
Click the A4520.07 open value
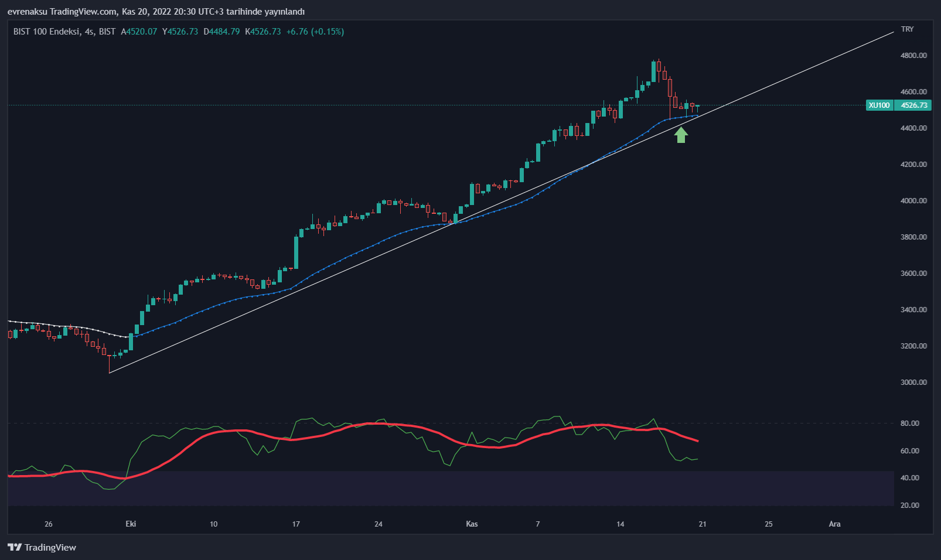pos(139,32)
